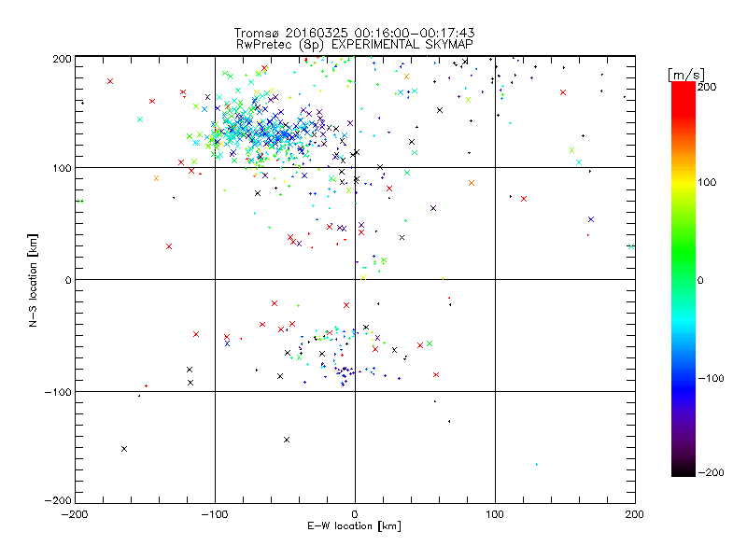Click the y-axis tick label '100'
Viewport: 747px width, 560px height.
62,168
